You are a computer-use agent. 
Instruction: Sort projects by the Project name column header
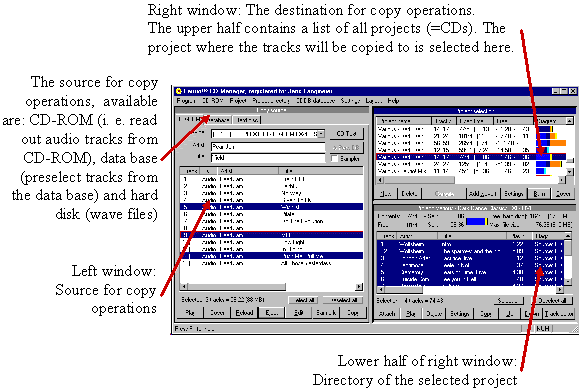tap(404, 121)
